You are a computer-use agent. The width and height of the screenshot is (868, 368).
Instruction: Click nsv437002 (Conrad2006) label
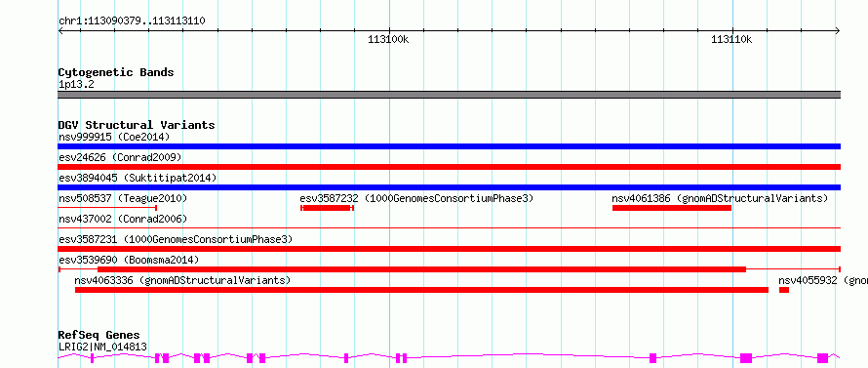[x=123, y=219]
